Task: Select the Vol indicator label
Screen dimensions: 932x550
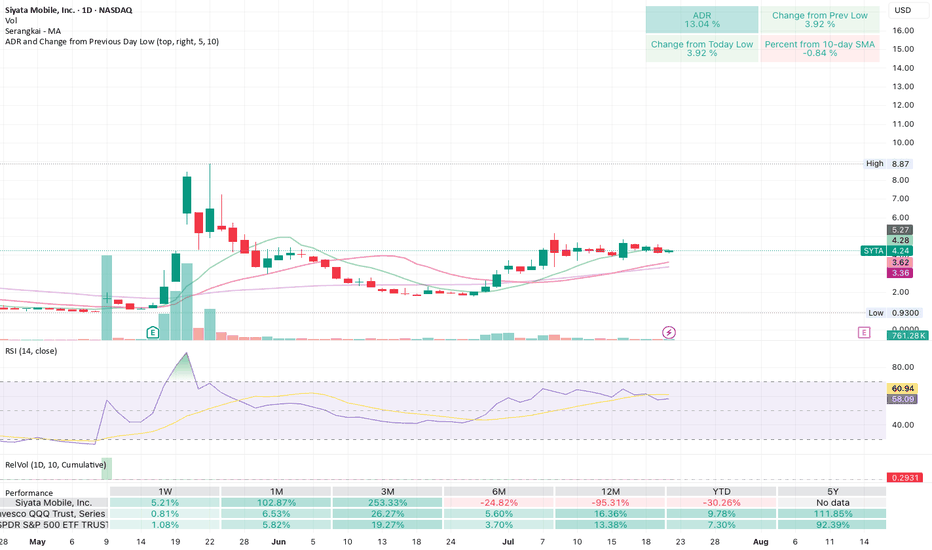Action: tap(11, 21)
